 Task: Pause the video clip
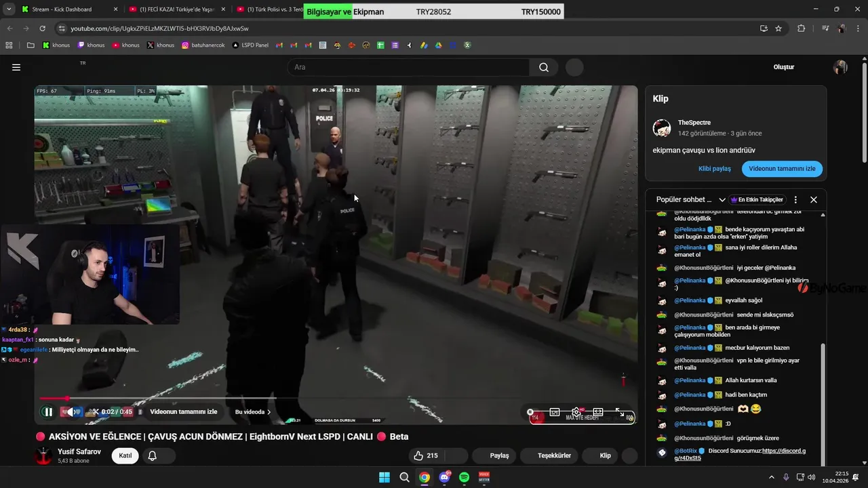tap(47, 411)
